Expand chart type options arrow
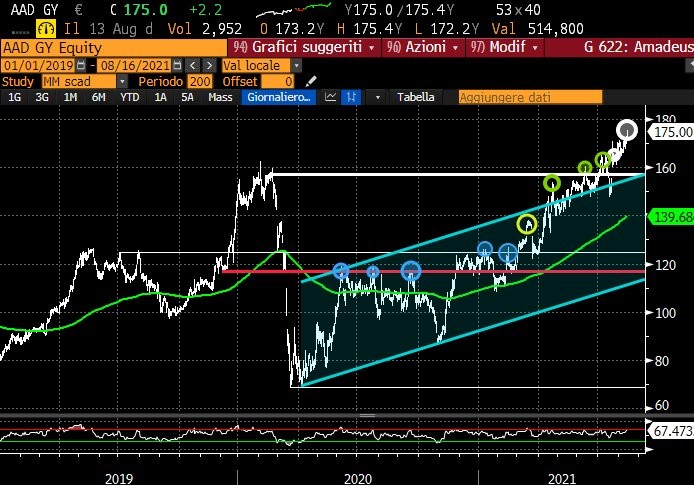The height and width of the screenshot is (485, 694). click(x=378, y=97)
